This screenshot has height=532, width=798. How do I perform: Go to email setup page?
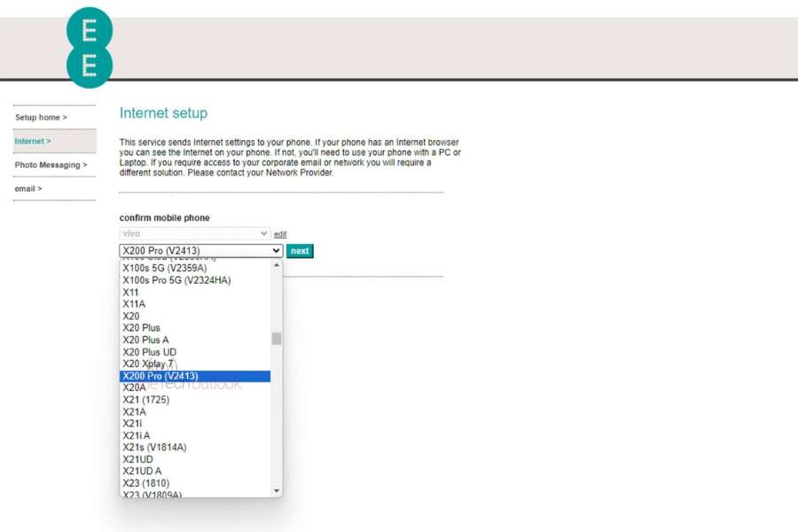coord(28,189)
